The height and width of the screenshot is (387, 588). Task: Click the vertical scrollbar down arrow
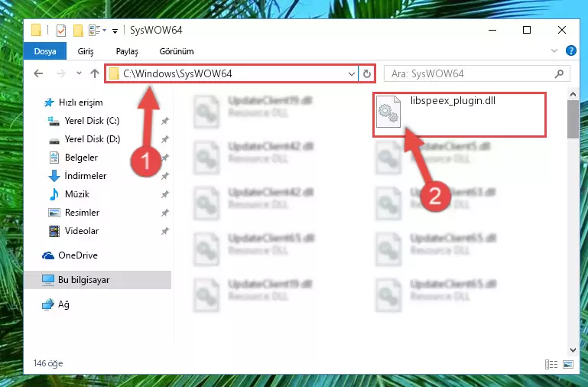click(x=573, y=350)
